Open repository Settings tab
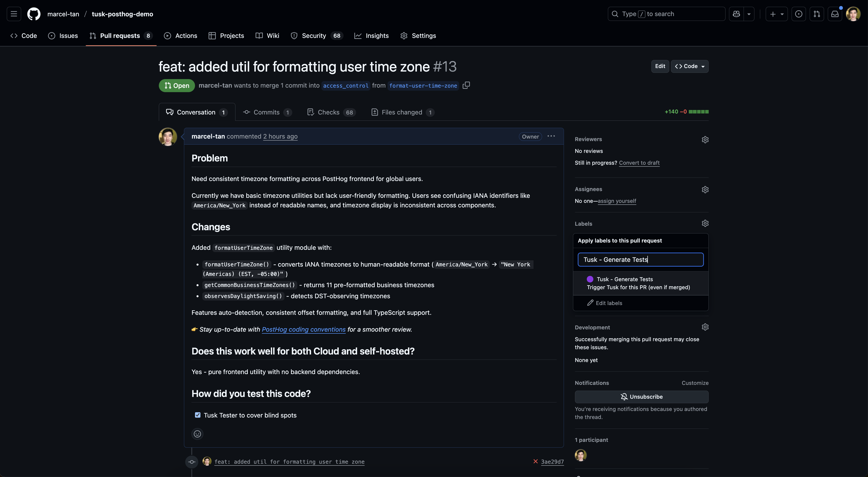Viewport: 868px width, 477px height. pos(418,36)
